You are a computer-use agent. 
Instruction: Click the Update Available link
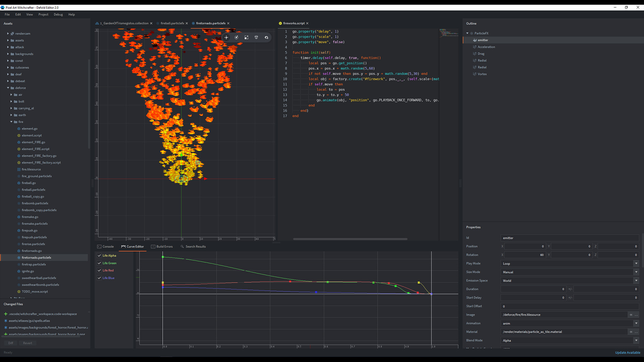pyautogui.click(x=628, y=352)
